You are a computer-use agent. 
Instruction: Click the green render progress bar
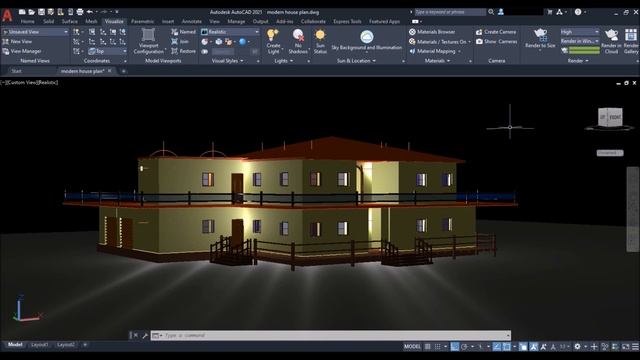coord(584,50)
